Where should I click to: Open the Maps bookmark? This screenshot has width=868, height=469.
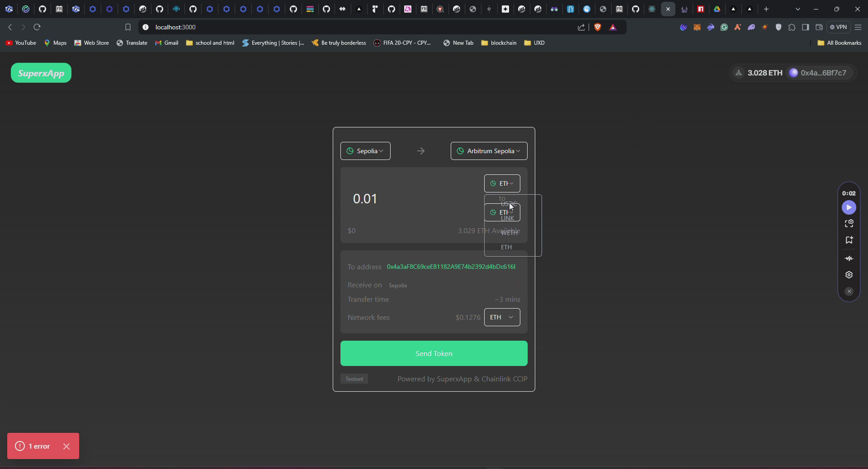[x=55, y=43]
